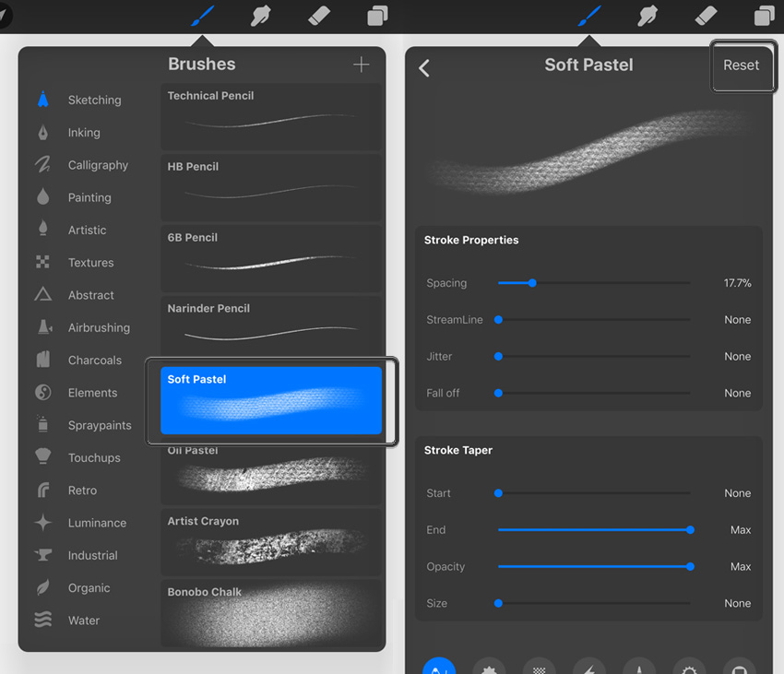Choose the 6B Pencil brush
This screenshot has width=784, height=674.
pos(271,258)
